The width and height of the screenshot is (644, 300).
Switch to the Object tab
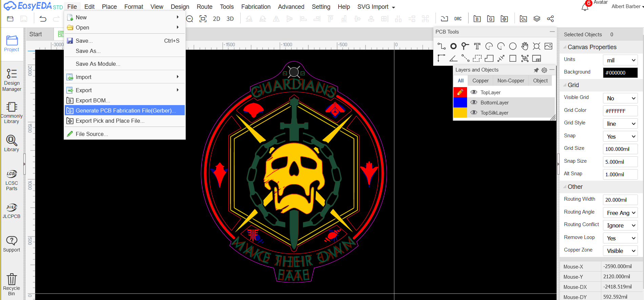[x=540, y=81]
